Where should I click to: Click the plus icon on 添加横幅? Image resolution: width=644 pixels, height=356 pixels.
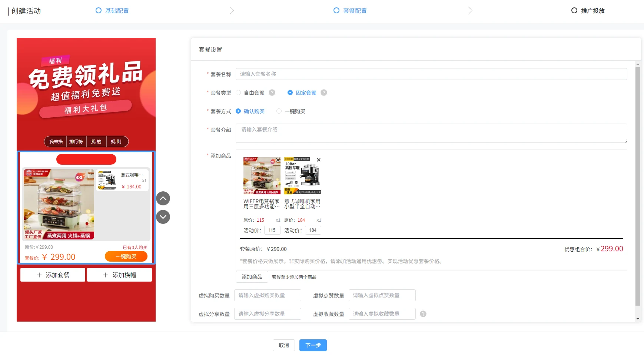click(x=106, y=275)
